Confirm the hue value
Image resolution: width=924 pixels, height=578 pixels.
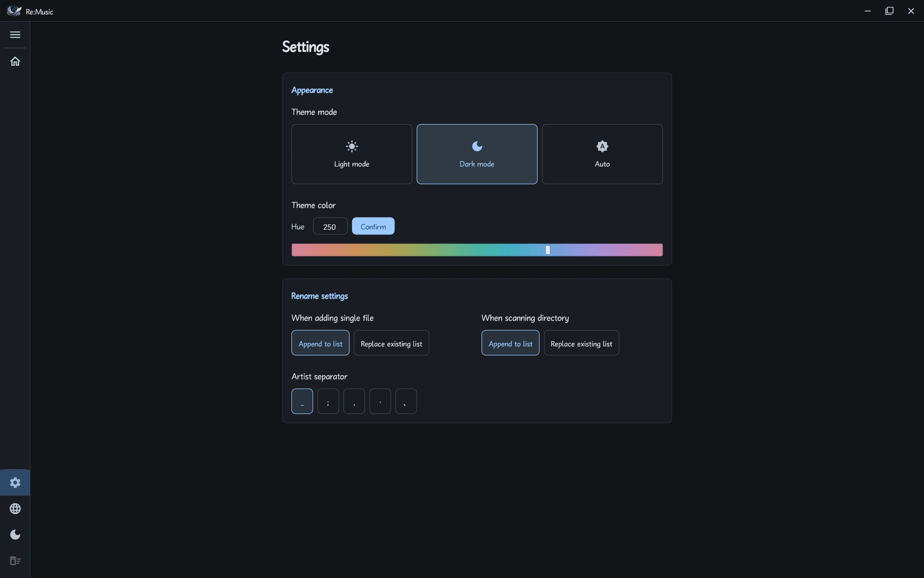point(373,226)
